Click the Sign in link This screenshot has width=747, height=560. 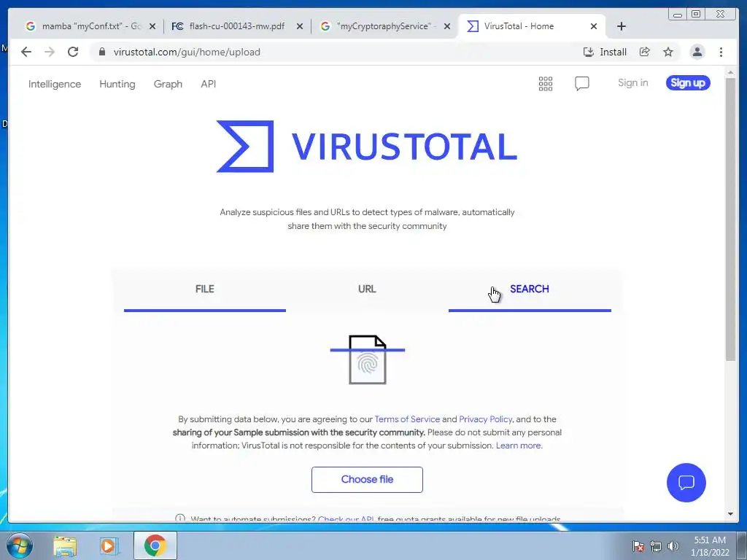click(x=632, y=83)
